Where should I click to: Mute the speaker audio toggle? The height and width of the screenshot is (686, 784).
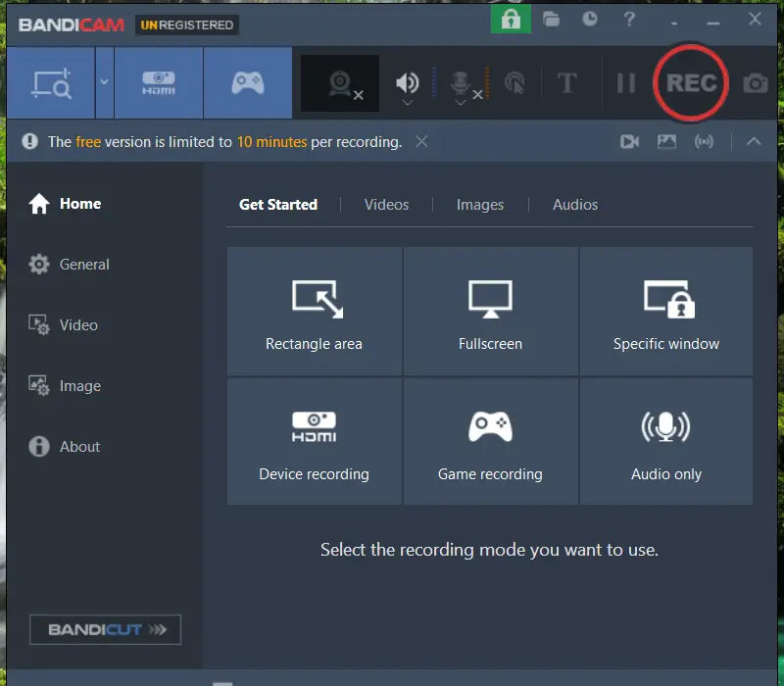click(x=408, y=81)
